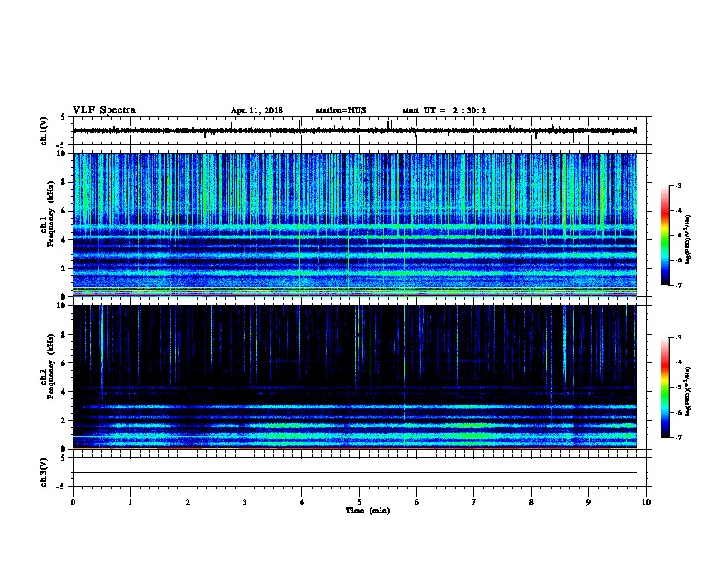Click the ch.2 colorbar log(PSD) unit label

coord(688,392)
